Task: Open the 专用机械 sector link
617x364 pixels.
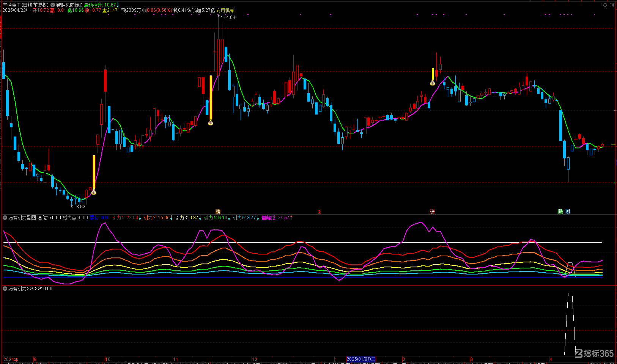Action: tap(225, 10)
